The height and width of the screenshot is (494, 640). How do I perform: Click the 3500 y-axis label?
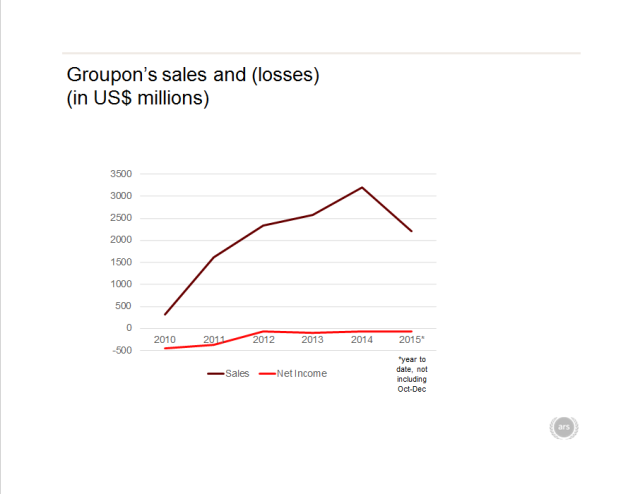(121, 174)
